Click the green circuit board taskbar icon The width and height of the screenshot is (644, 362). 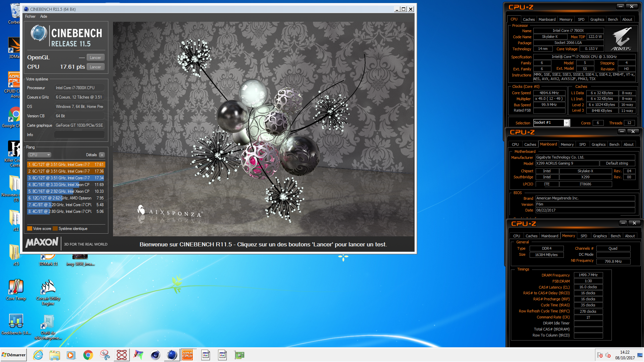click(x=239, y=355)
